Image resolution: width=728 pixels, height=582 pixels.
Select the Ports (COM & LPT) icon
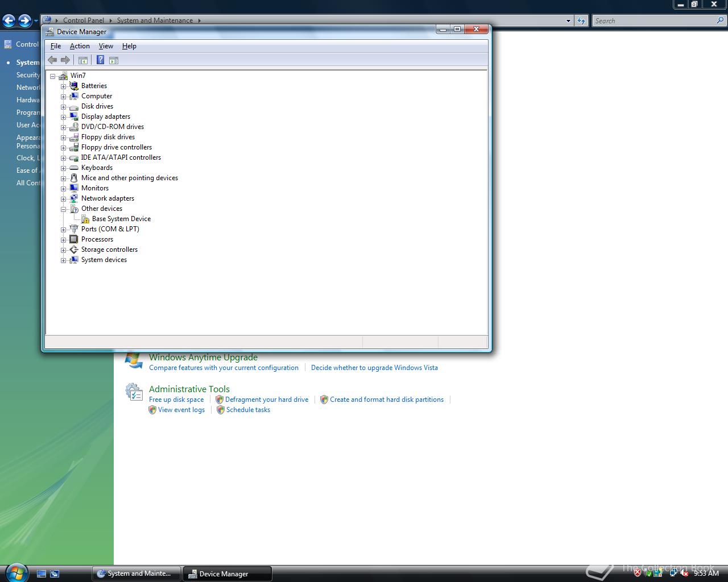pyautogui.click(x=73, y=229)
